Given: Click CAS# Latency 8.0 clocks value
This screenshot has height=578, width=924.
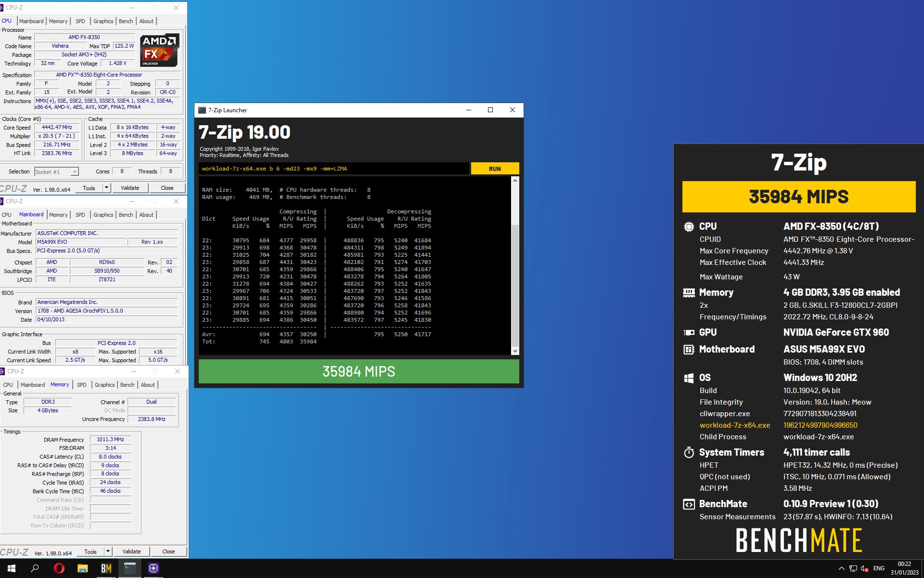Looking at the screenshot, I should tap(110, 457).
